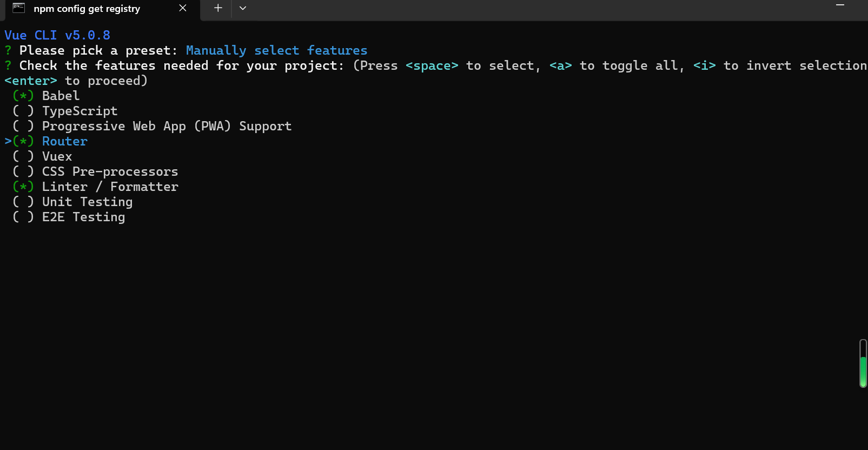Toggle the CSS Pre-processors checkbox
The height and width of the screenshot is (450, 868).
pos(23,171)
